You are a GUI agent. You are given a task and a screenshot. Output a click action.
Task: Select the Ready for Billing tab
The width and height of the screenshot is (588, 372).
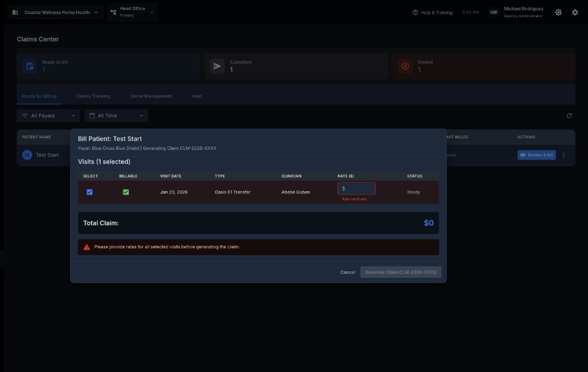coord(39,96)
